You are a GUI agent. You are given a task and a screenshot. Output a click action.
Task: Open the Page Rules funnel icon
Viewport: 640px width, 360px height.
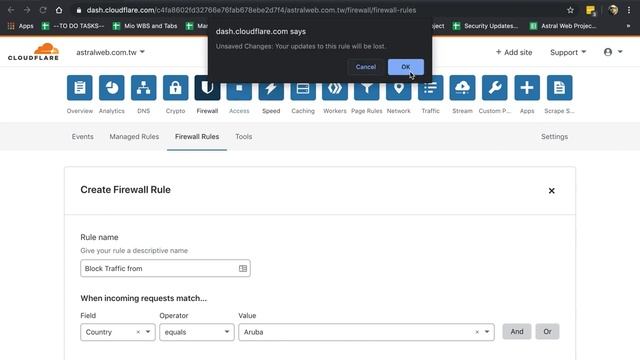(x=367, y=91)
